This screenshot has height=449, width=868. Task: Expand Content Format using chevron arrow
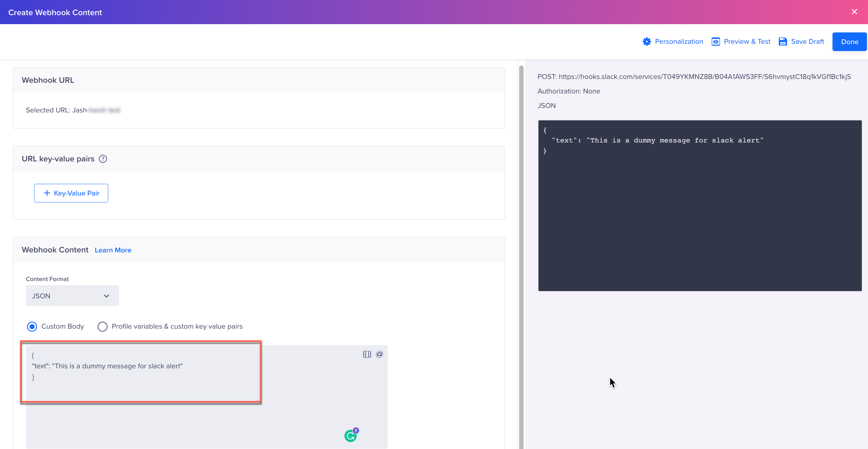(x=107, y=296)
